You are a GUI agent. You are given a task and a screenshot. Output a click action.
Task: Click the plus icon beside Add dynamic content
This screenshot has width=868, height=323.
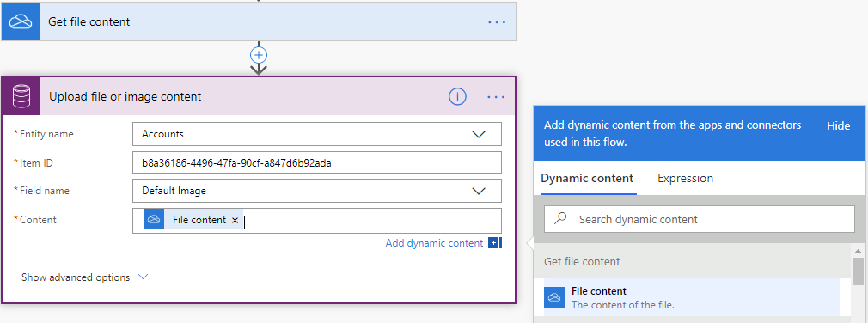(494, 243)
